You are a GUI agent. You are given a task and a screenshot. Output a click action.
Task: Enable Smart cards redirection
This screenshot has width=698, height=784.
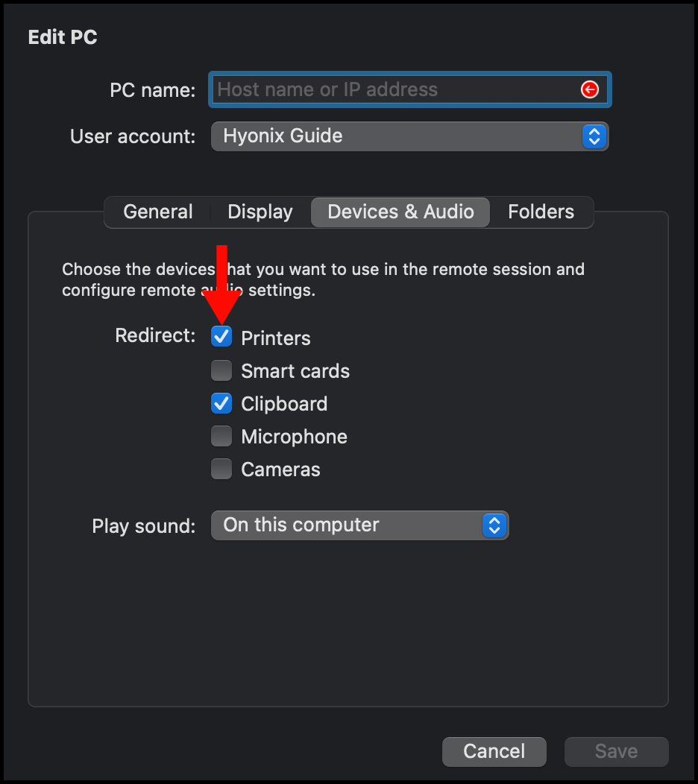[221, 370]
